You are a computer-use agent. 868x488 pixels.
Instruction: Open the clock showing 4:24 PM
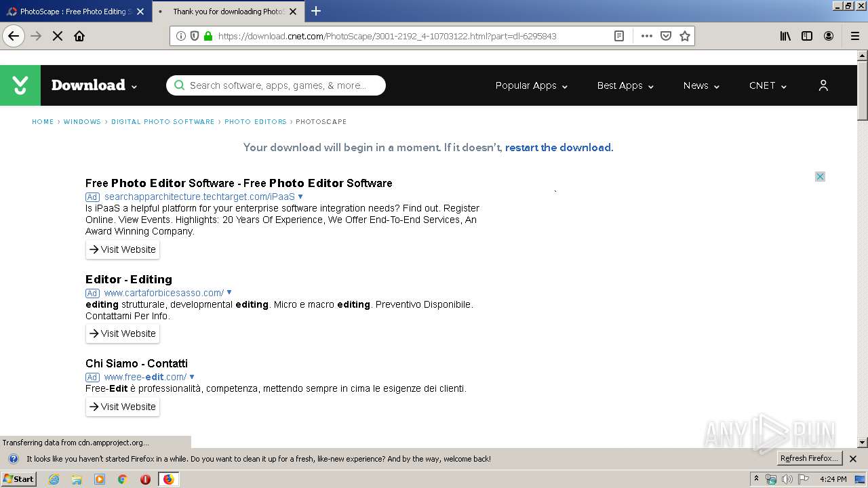pyautogui.click(x=833, y=479)
